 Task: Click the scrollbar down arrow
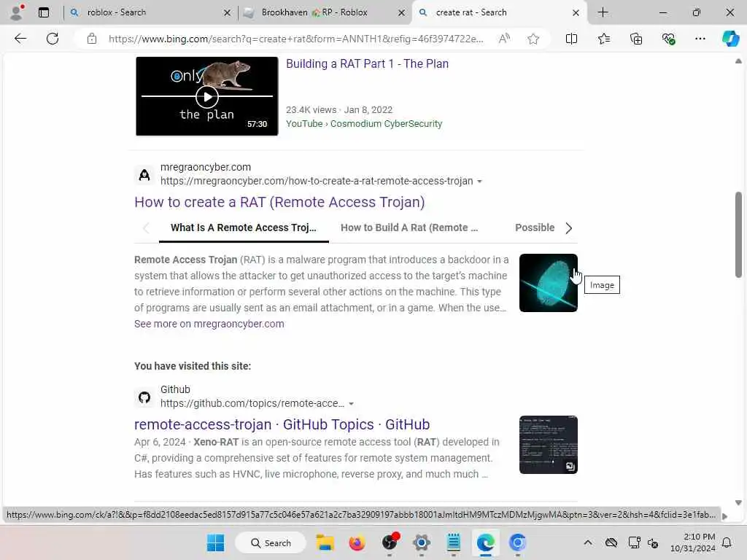click(x=738, y=502)
